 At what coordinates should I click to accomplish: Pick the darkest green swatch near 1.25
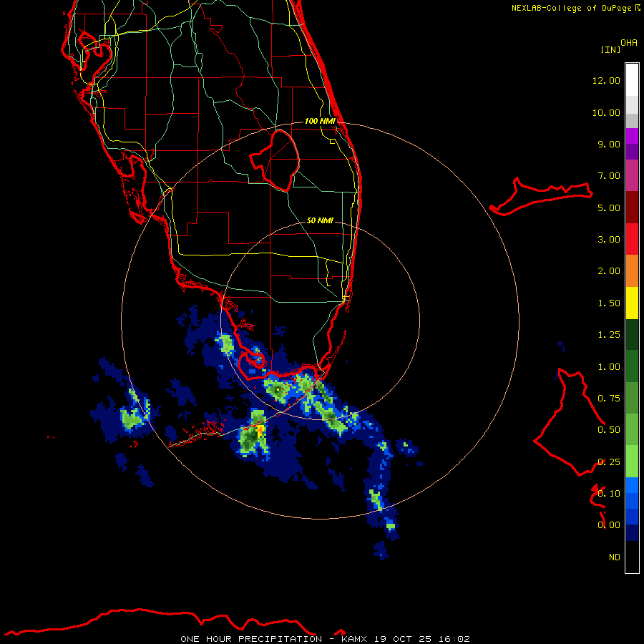pos(632,335)
